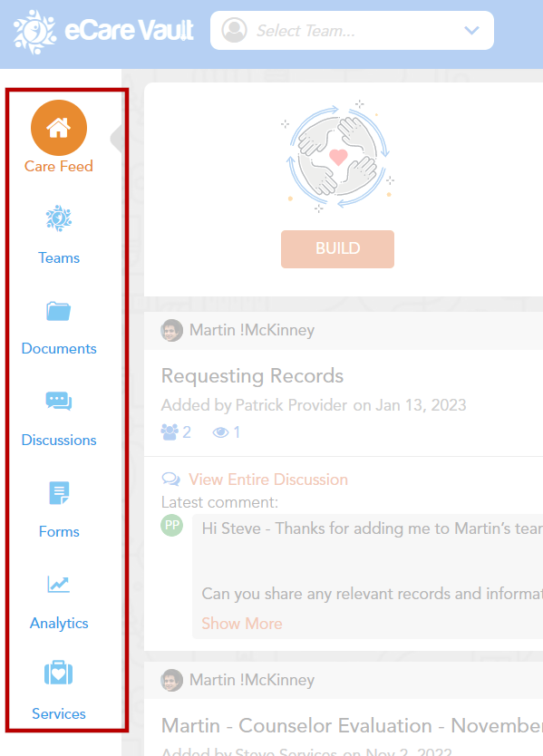The image size is (543, 756).
Task: Click the PP commenter avatar
Action: [171, 525]
